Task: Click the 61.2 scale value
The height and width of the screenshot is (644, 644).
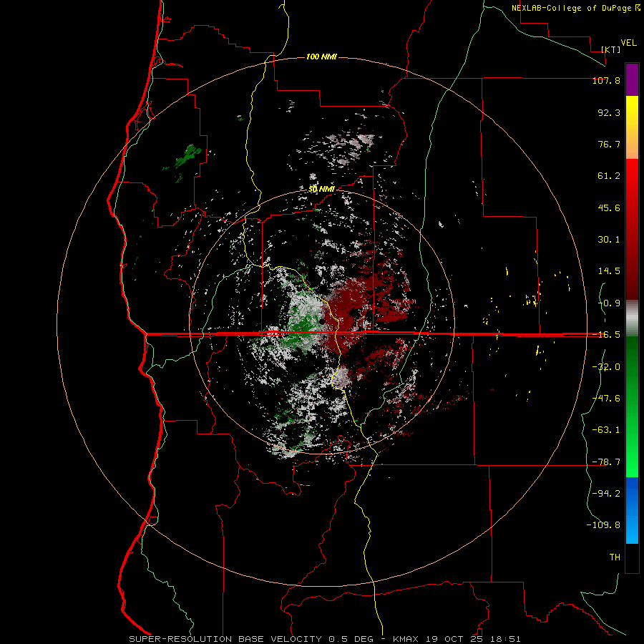Action: [x=609, y=176]
